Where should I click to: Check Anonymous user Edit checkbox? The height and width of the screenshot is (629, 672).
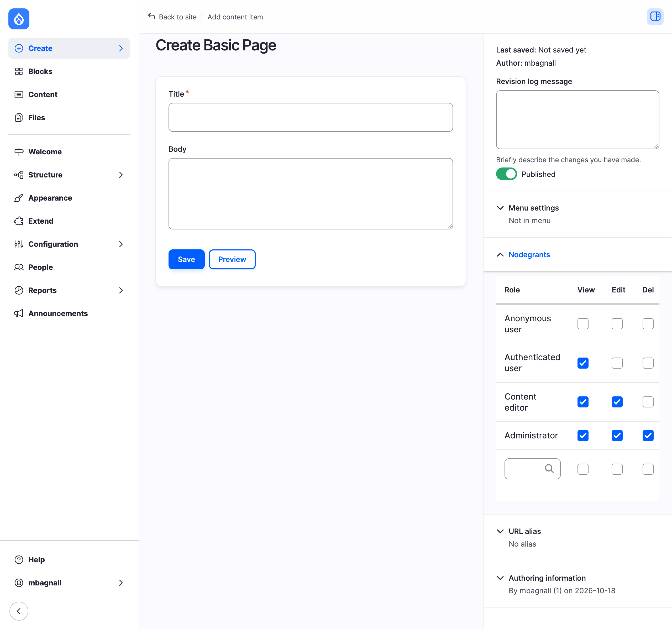click(x=617, y=324)
